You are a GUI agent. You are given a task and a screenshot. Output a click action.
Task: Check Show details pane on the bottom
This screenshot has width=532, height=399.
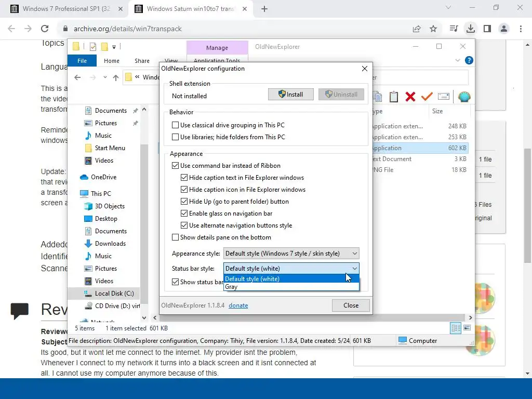[175, 237]
